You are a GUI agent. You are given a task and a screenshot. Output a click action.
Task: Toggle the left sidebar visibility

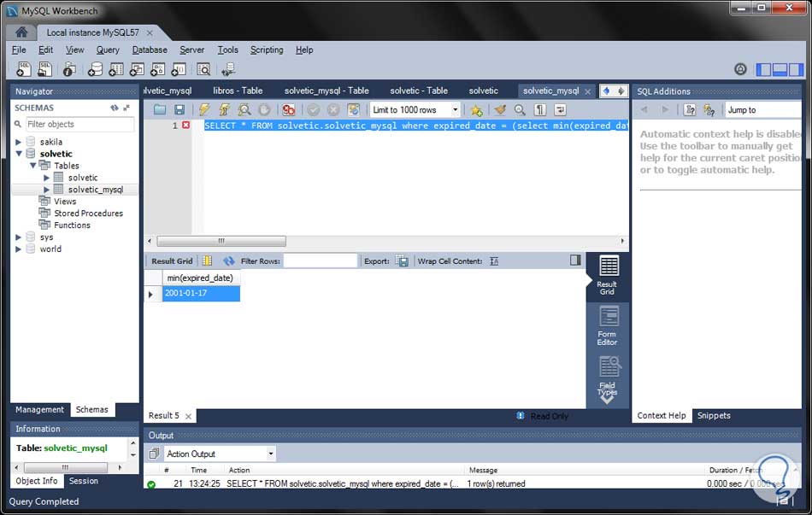764,69
